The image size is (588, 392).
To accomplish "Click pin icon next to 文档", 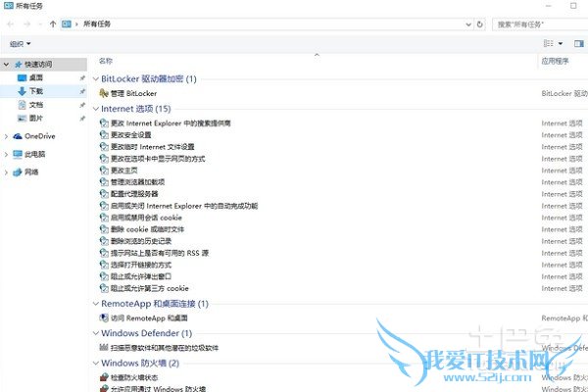I will pos(82,105).
